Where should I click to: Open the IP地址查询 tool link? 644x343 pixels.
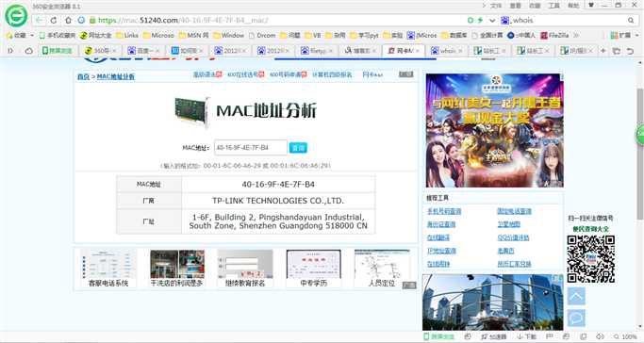(x=441, y=251)
